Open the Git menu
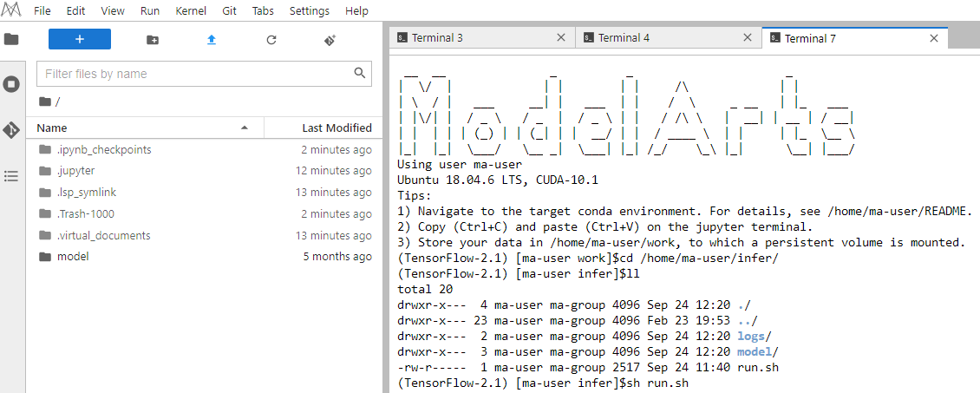 click(x=229, y=11)
